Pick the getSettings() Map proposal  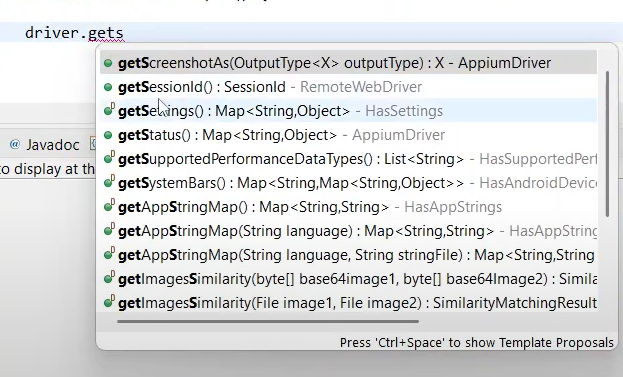pos(348,110)
